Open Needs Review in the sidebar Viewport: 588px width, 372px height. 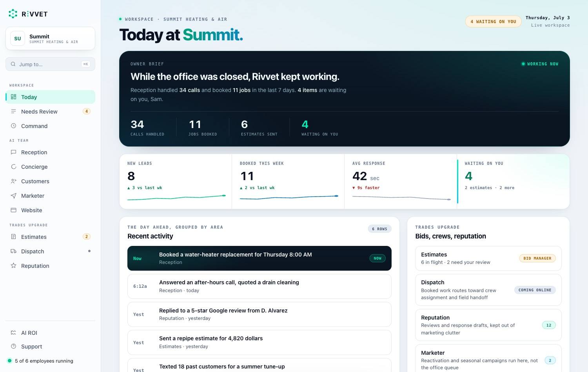[x=50, y=112]
